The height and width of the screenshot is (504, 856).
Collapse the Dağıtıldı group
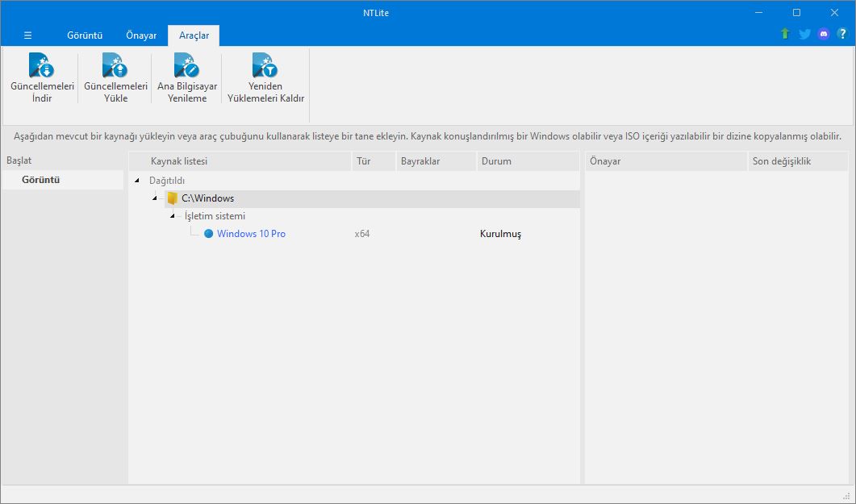(136, 181)
